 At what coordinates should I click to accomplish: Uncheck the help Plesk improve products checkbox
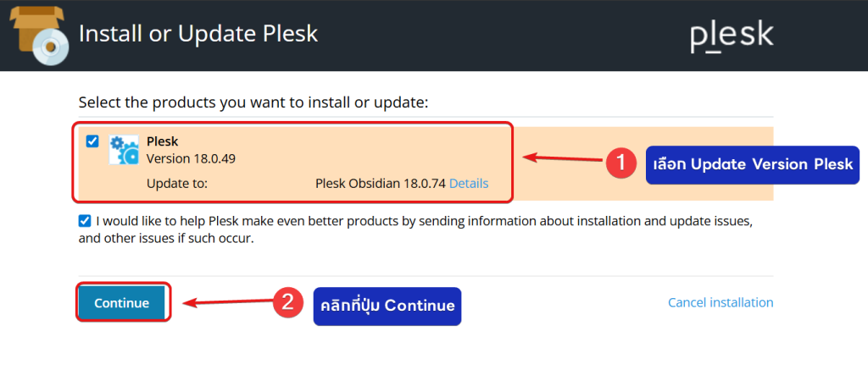[85, 221]
